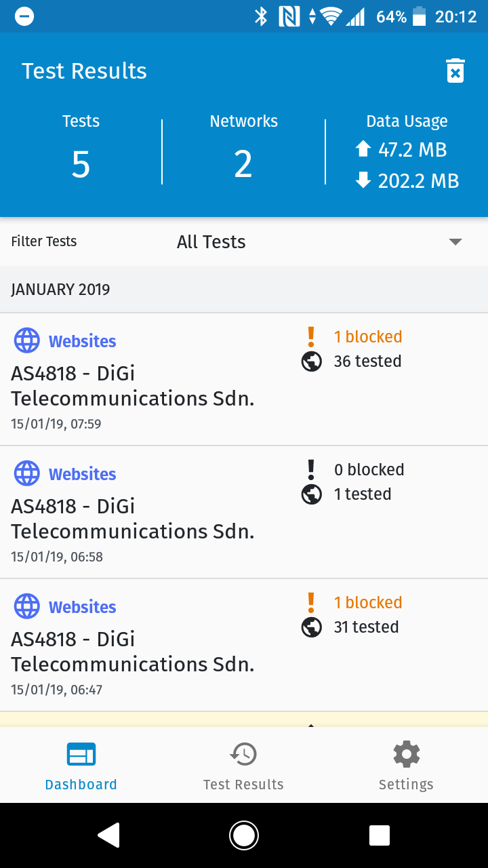
Task: Tap the earth icon next to 31 tested
Action: [311, 627]
